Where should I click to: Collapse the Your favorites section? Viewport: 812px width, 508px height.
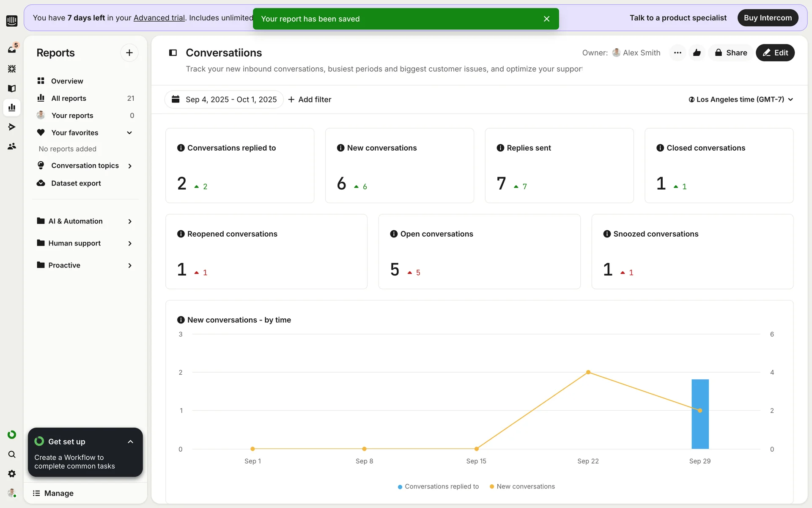(129, 133)
